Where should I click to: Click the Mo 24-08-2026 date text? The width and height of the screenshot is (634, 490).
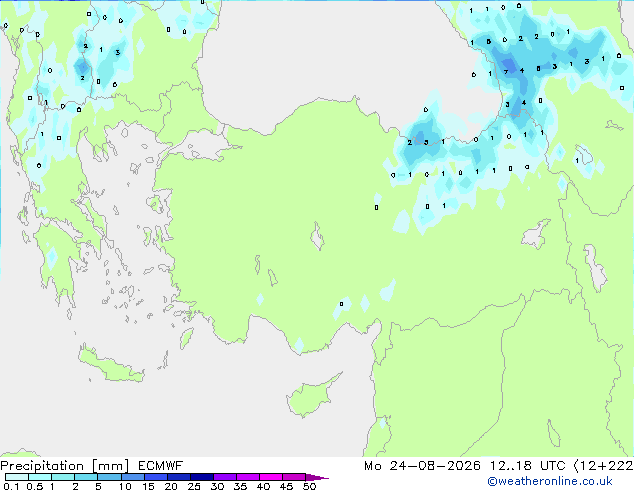(x=422, y=466)
